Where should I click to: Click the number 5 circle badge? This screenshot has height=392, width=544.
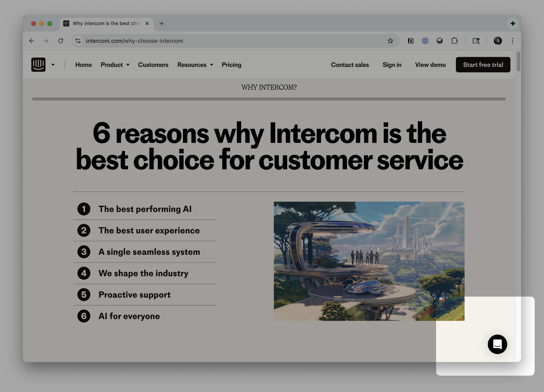[x=84, y=295]
